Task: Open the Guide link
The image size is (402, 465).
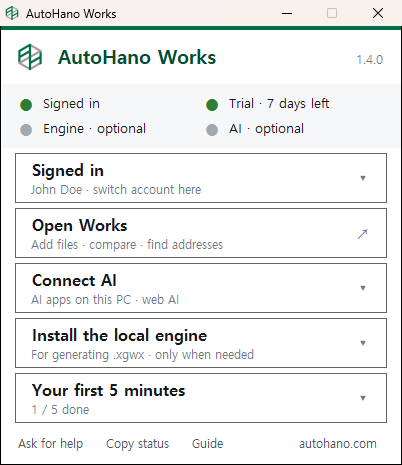Action: (207, 444)
